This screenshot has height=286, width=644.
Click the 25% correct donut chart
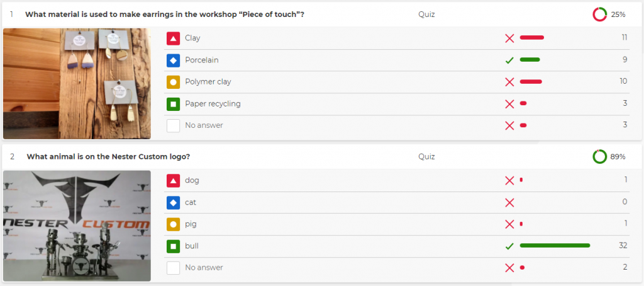(599, 14)
